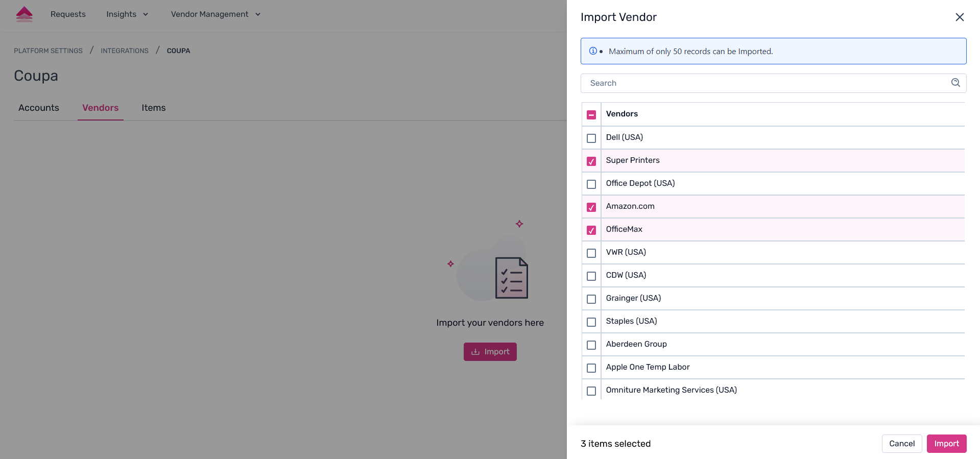Focus the vendor Search field
The height and width of the screenshot is (459, 980).
(773, 83)
